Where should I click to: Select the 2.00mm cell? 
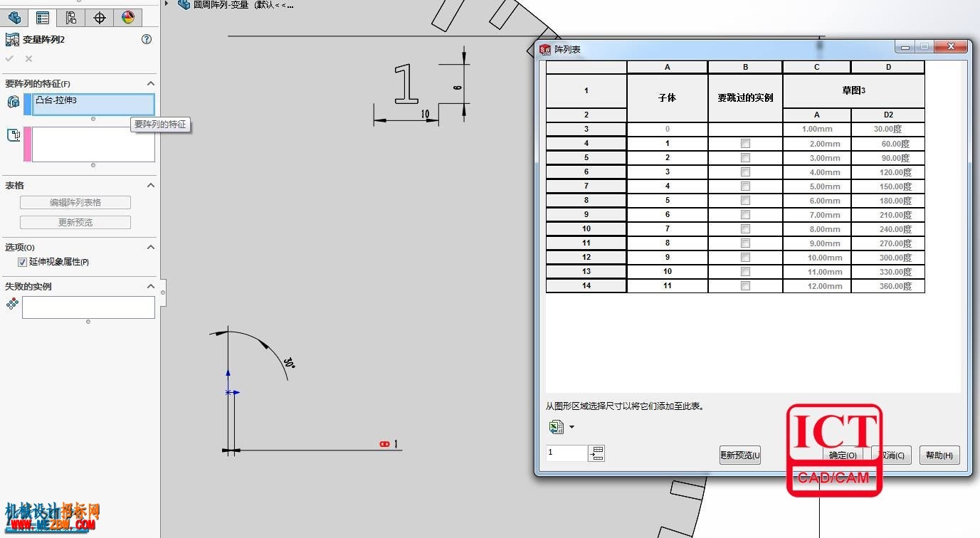[x=817, y=144]
